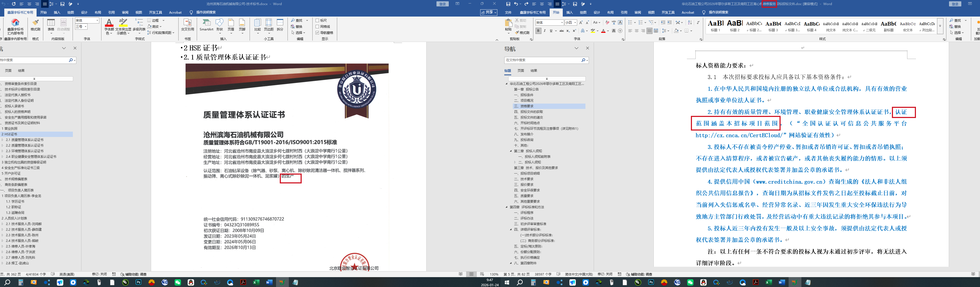Expand 2.1 质量管理体系认证证书 in left navigation tree

click(2, 140)
